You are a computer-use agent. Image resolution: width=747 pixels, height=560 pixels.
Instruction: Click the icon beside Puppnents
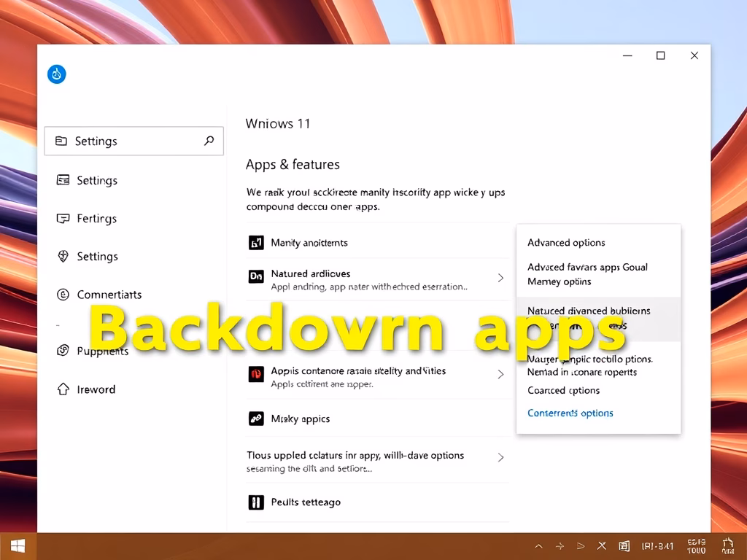coord(63,351)
